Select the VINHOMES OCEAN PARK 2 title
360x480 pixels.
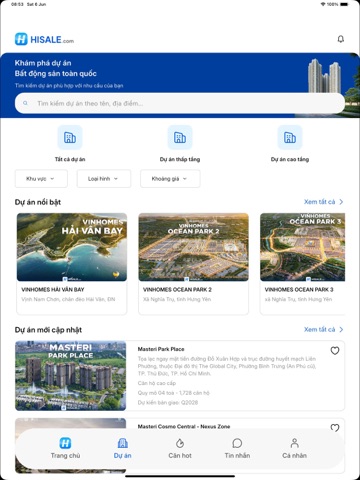pos(177,289)
